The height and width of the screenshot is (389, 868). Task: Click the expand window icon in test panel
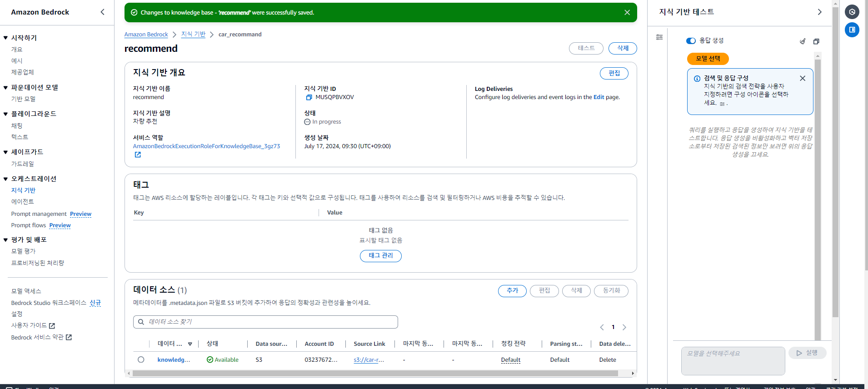tap(816, 41)
